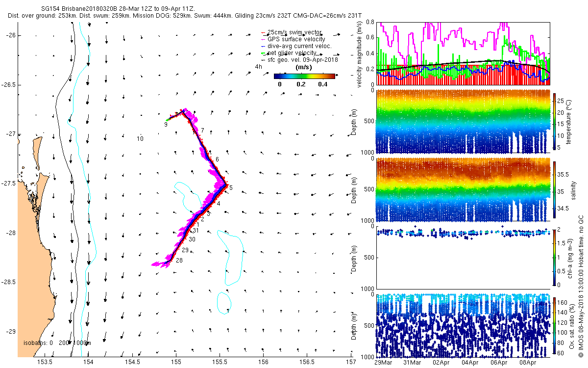Click the salinity colorbar

(555, 189)
